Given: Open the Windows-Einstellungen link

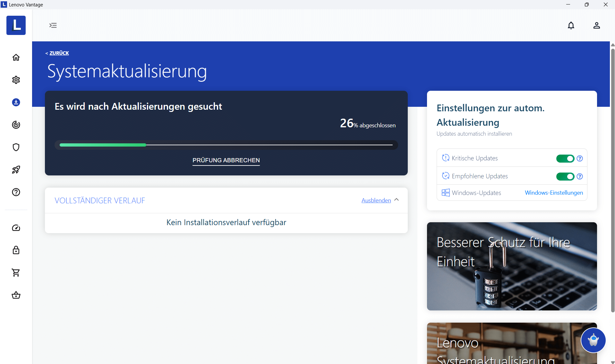Looking at the screenshot, I should [x=554, y=193].
